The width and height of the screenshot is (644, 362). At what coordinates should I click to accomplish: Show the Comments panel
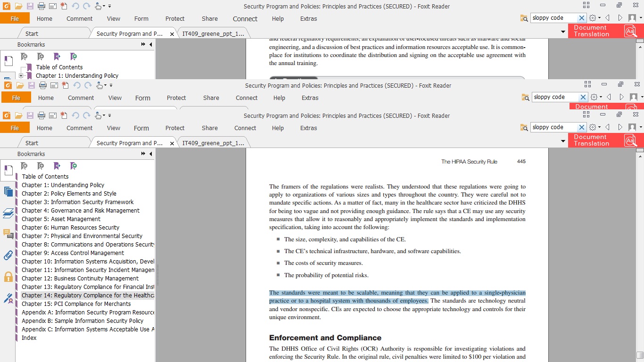click(8, 234)
